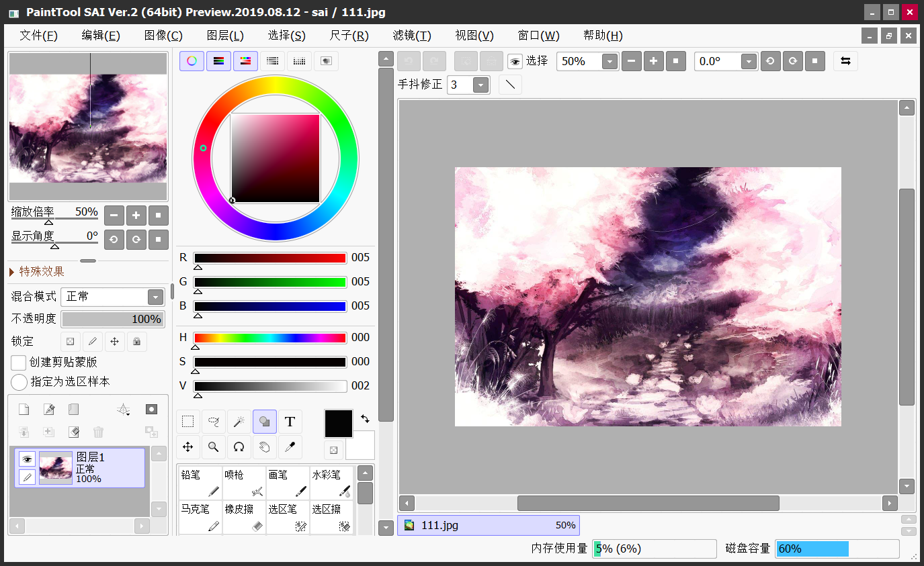
Task: Expand the 特殊效果 section
Action: (37, 271)
